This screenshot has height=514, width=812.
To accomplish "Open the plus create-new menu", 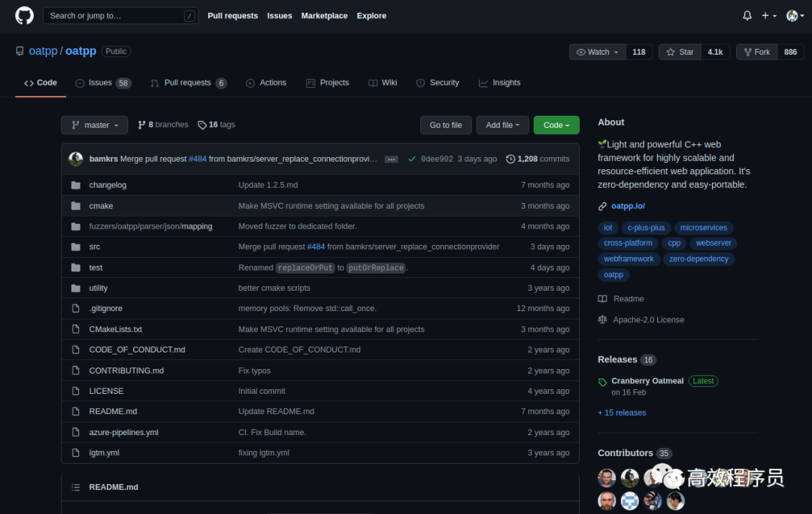I will point(768,16).
